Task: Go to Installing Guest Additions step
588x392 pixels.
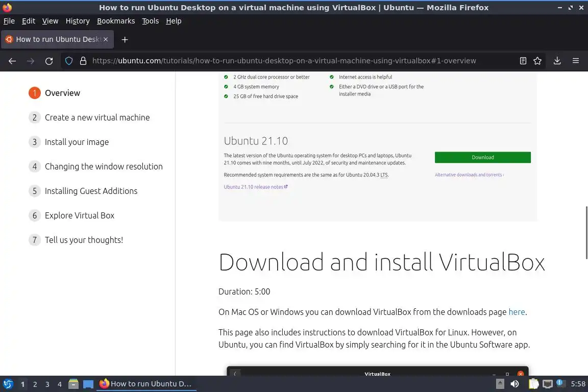Action: coord(83,191)
